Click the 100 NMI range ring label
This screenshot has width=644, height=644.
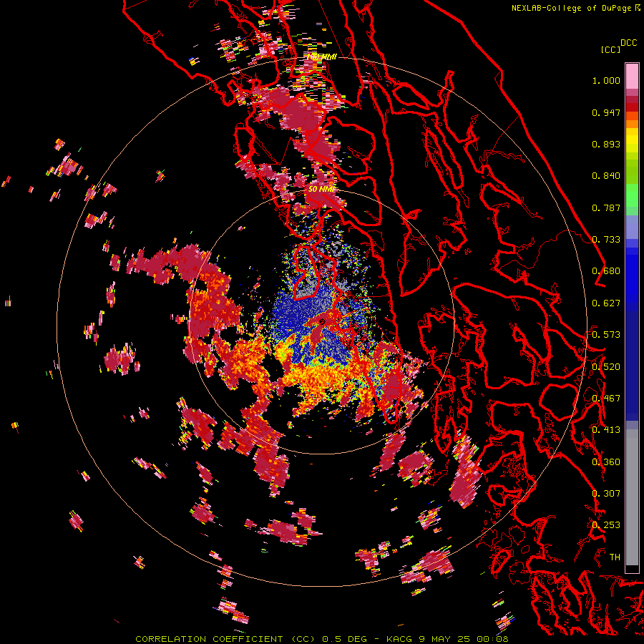(x=323, y=57)
